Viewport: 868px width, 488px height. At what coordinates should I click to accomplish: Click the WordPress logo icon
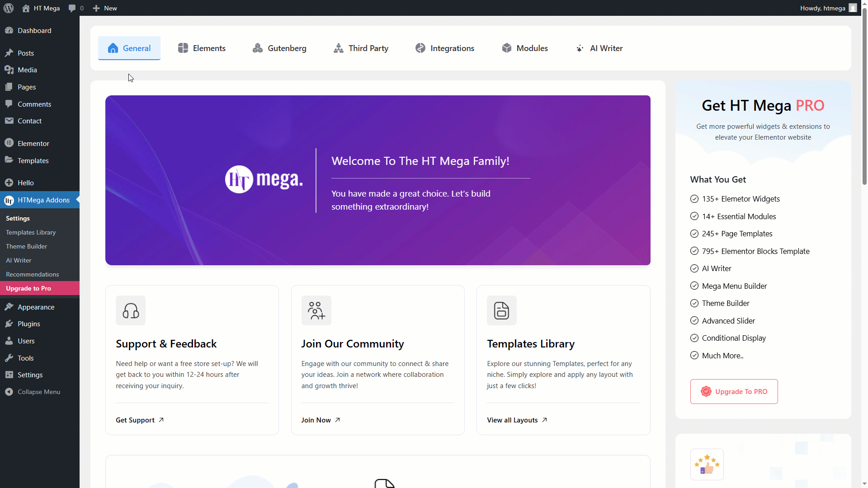coord(9,8)
